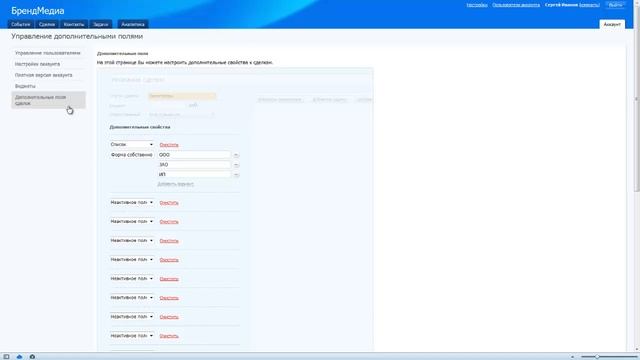
Task: Remove the ИП option with minus icon
Action: [x=236, y=175]
